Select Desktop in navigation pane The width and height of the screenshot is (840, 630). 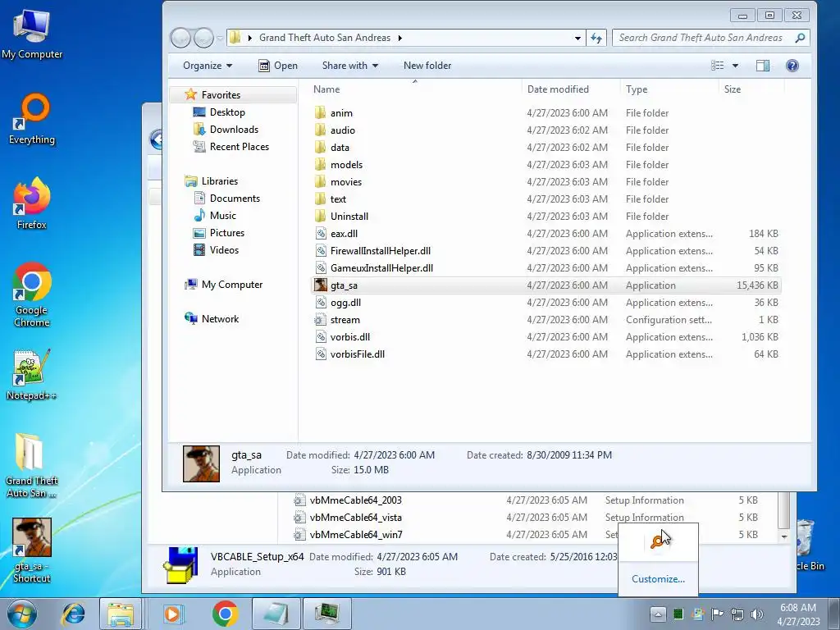[x=227, y=112]
